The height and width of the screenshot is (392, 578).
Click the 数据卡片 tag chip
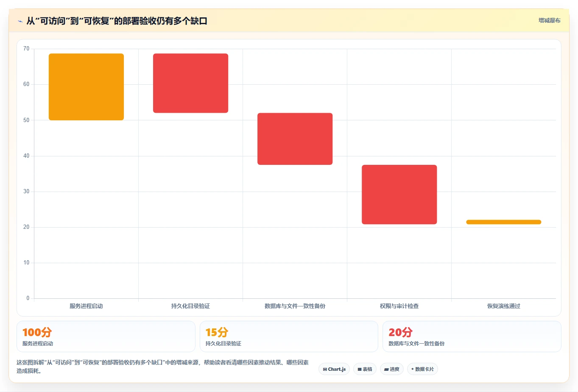pyautogui.click(x=422, y=369)
